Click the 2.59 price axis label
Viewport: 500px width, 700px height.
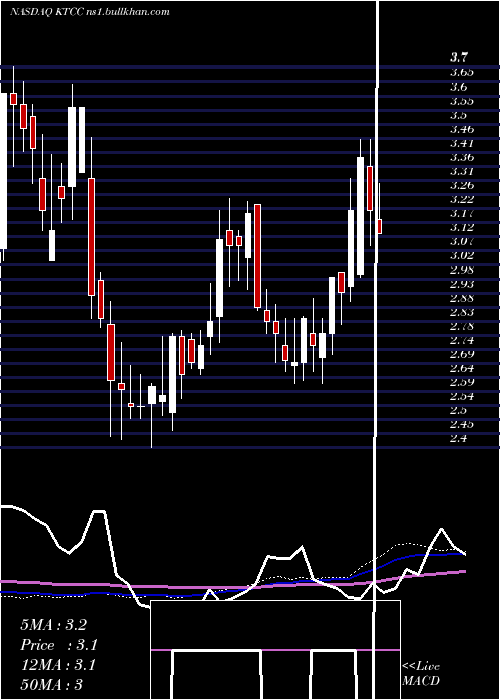pos(462,382)
